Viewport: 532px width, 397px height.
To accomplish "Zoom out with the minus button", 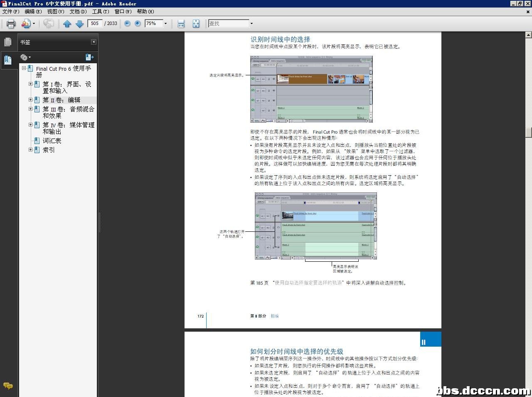I will [x=128, y=24].
